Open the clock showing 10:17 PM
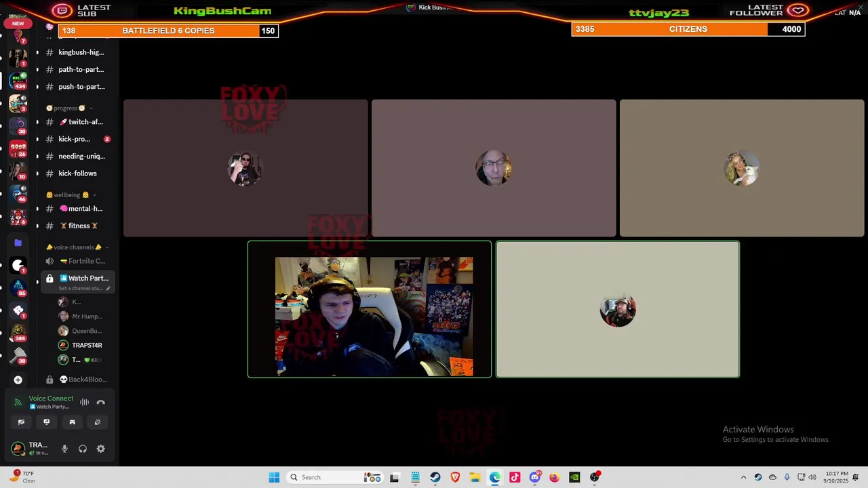Viewport: 868px width, 488px height. (836, 477)
